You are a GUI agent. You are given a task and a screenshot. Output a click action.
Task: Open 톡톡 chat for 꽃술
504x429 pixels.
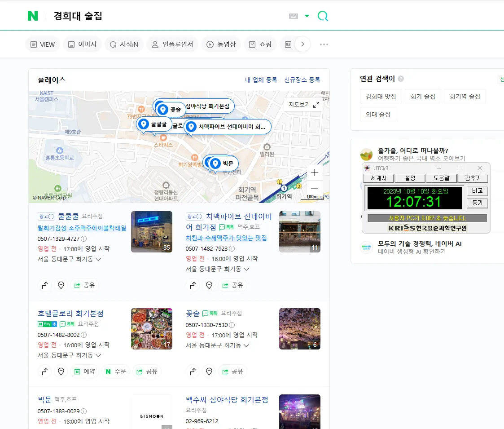click(208, 313)
